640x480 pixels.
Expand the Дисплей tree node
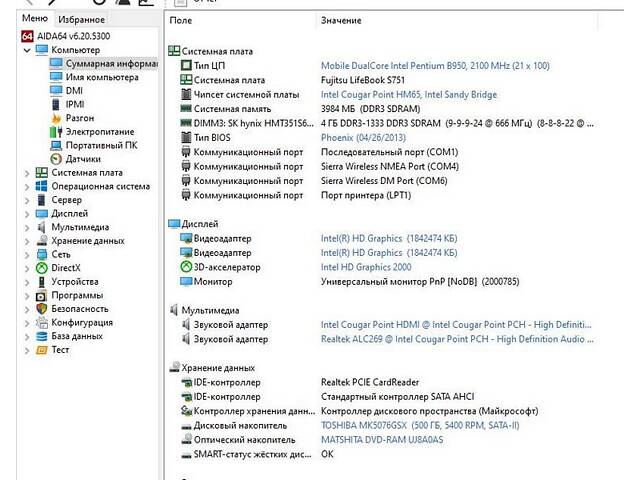click(x=27, y=214)
